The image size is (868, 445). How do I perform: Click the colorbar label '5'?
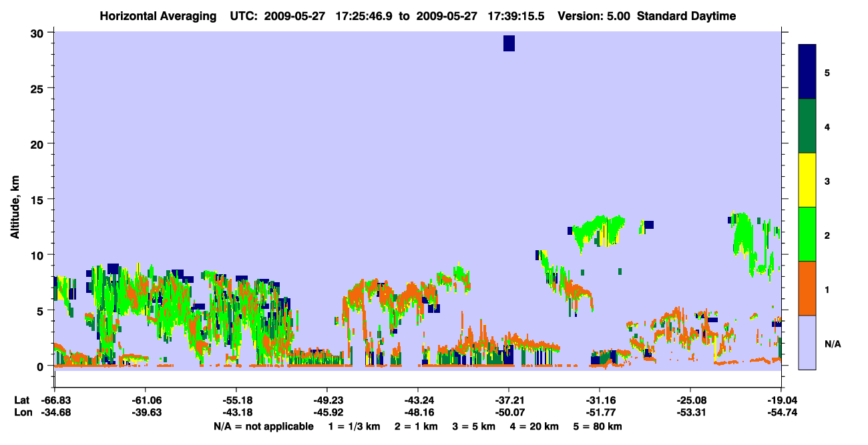[x=827, y=72]
